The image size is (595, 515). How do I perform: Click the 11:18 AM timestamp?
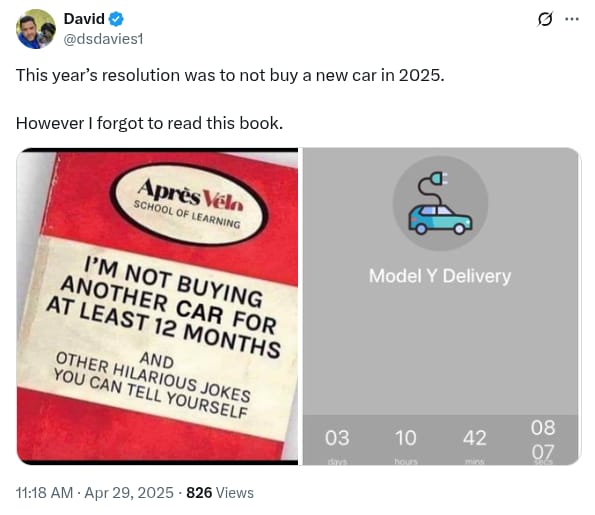coord(44,493)
